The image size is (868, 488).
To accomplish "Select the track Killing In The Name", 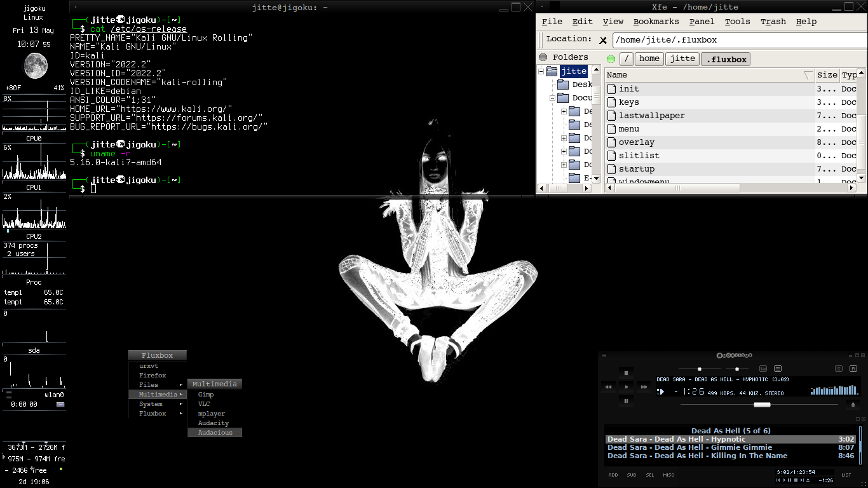I will [731, 456].
